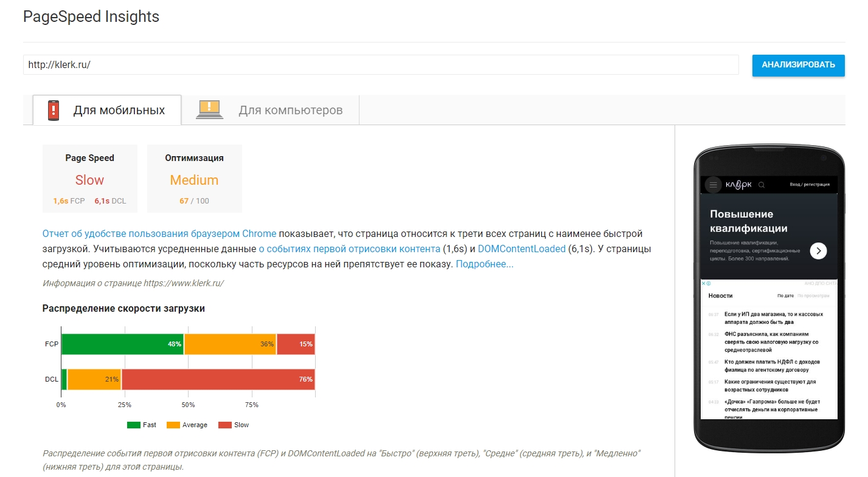Open news about ФНС налоговую нагрузку

(x=771, y=342)
